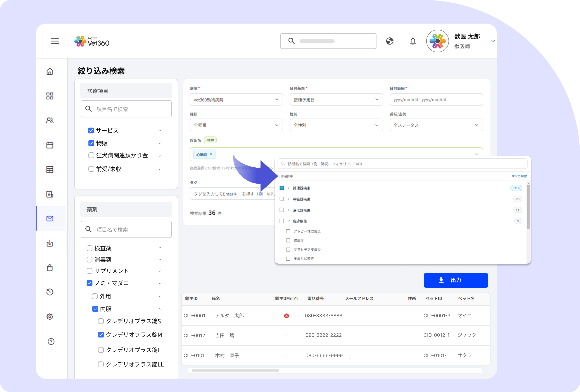Screen dimensions: 580x392
Task: Open the shopping bag icon in sidebar
Action: (50, 268)
